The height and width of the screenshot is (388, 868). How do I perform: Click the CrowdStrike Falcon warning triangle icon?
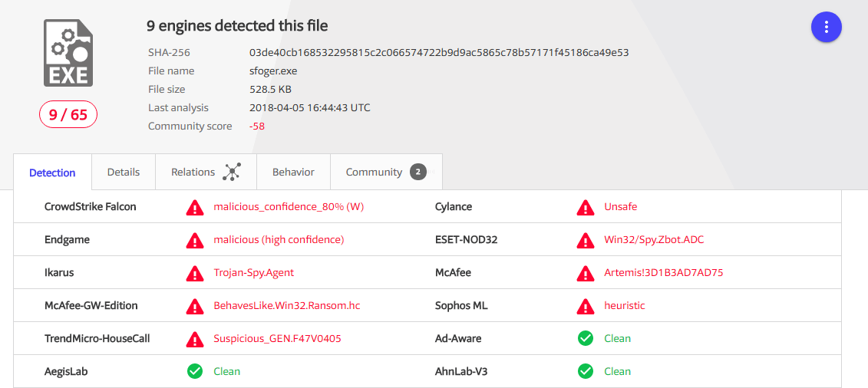(194, 207)
